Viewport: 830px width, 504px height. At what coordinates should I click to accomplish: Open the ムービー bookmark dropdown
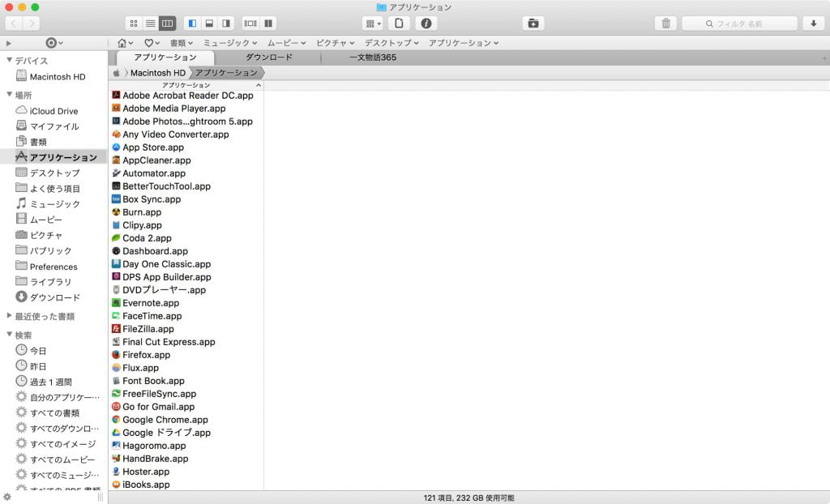pos(286,43)
